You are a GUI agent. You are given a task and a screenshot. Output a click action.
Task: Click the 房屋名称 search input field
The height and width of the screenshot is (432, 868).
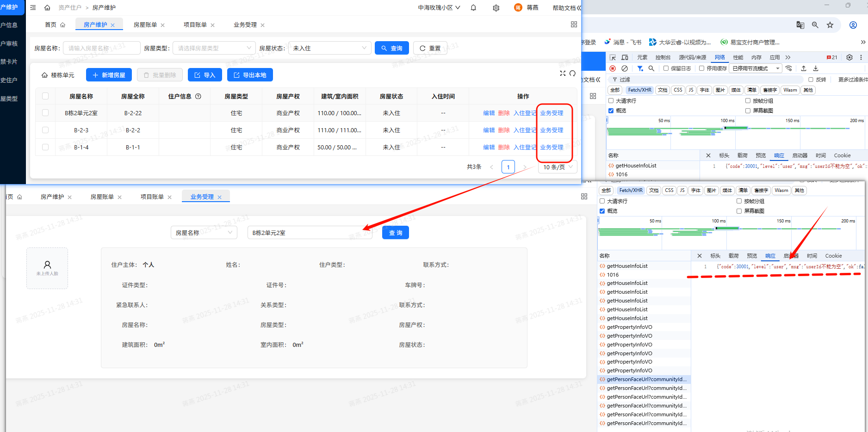click(x=101, y=48)
